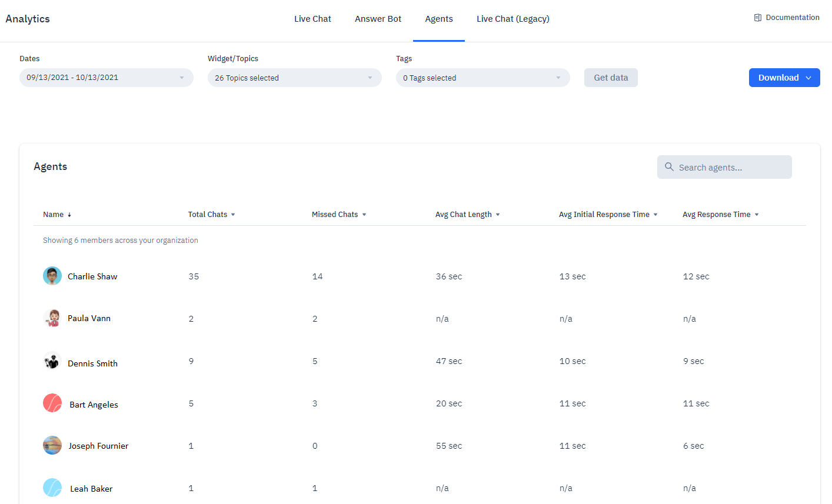Click Leah Baker's blue avatar

point(52,488)
